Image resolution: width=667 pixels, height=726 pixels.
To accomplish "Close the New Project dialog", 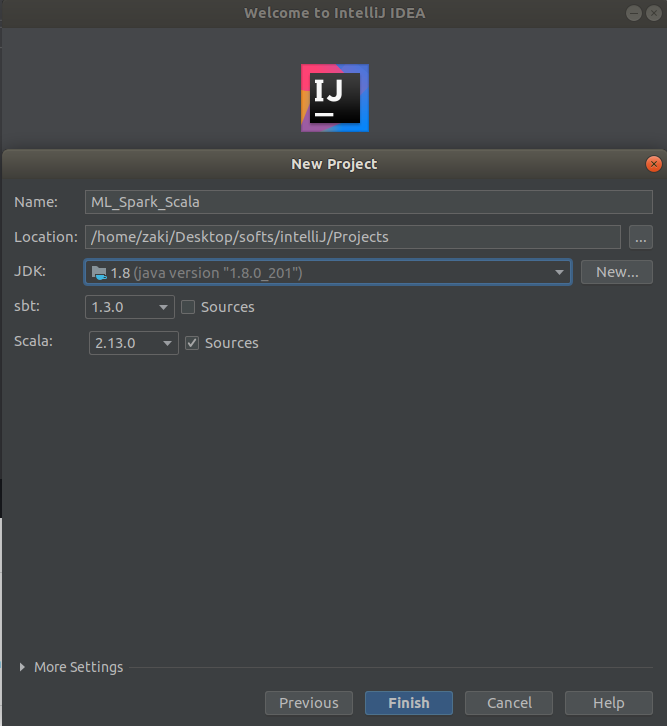I will click(654, 164).
